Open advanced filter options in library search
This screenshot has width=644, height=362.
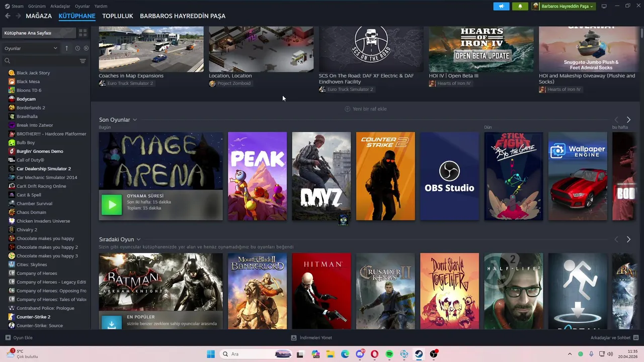coord(83,61)
